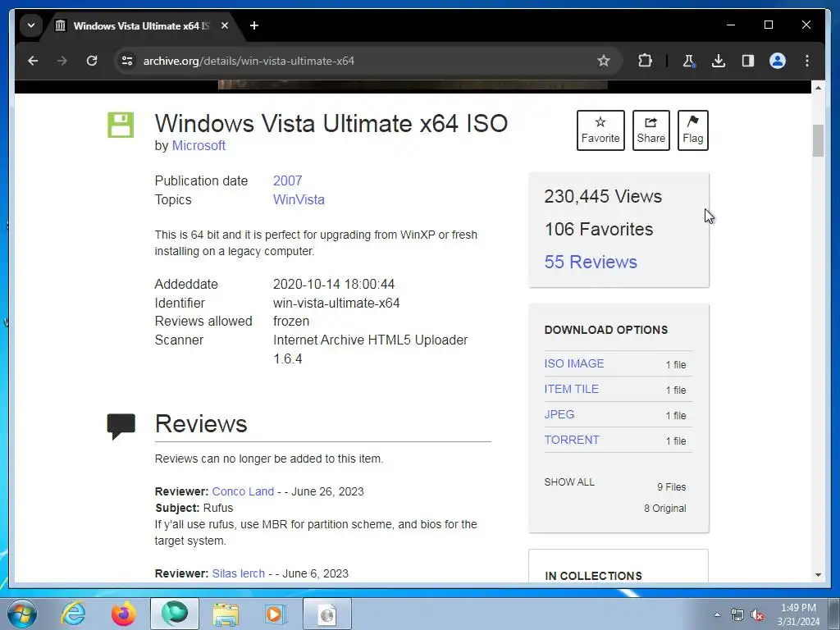The width and height of the screenshot is (840, 630).
Task: Open the Windows Start menu
Action: click(22, 614)
